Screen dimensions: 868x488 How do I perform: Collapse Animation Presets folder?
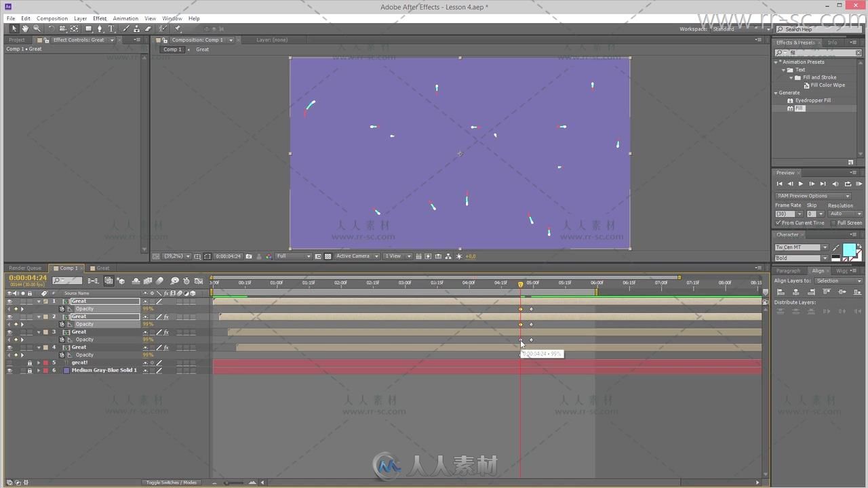[x=777, y=62]
